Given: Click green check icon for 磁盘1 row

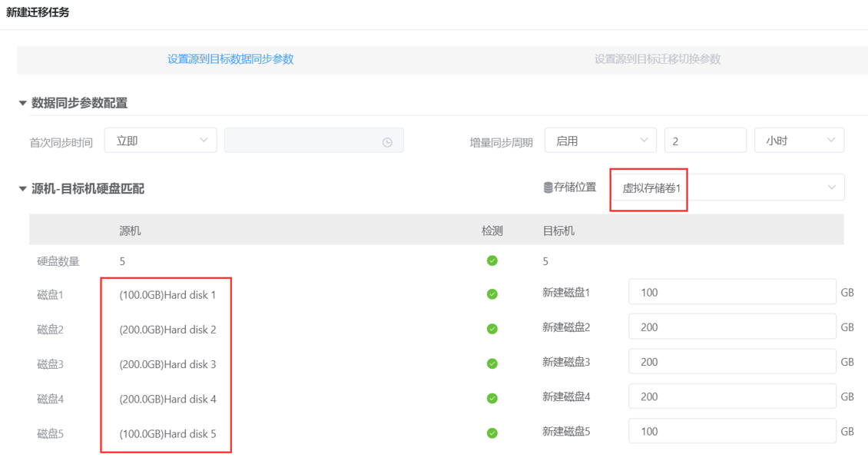Looking at the screenshot, I should 492,294.
